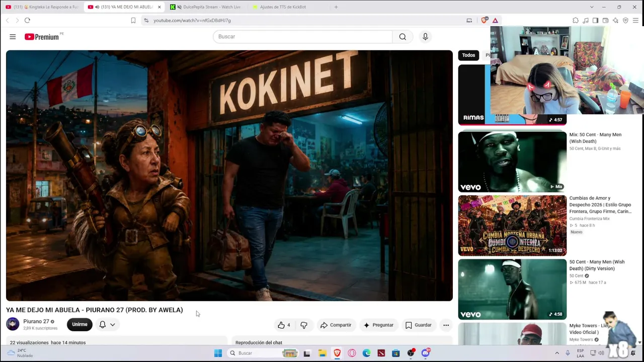Viewport: 644px width, 362px height.
Task: Open Microsoft Edge from taskbar
Action: coord(366,353)
